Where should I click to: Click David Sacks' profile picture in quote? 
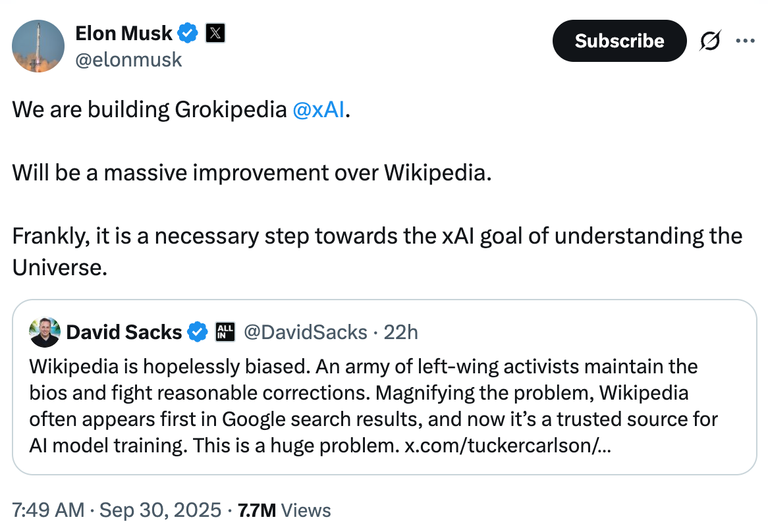pos(45,332)
